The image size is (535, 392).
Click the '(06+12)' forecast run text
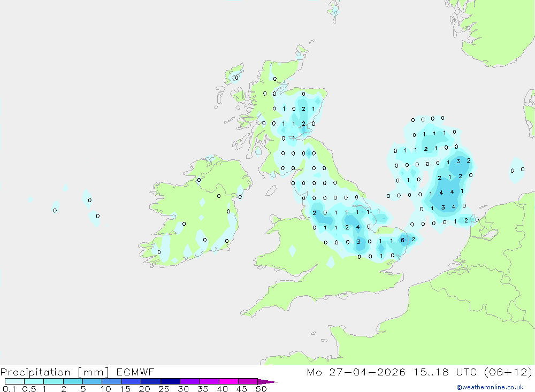tap(508, 372)
